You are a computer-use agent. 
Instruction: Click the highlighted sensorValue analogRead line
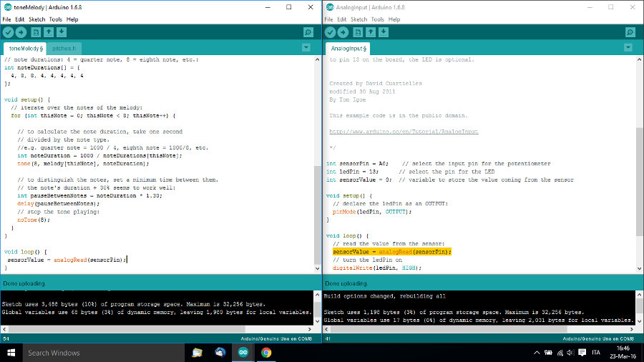[392, 252]
